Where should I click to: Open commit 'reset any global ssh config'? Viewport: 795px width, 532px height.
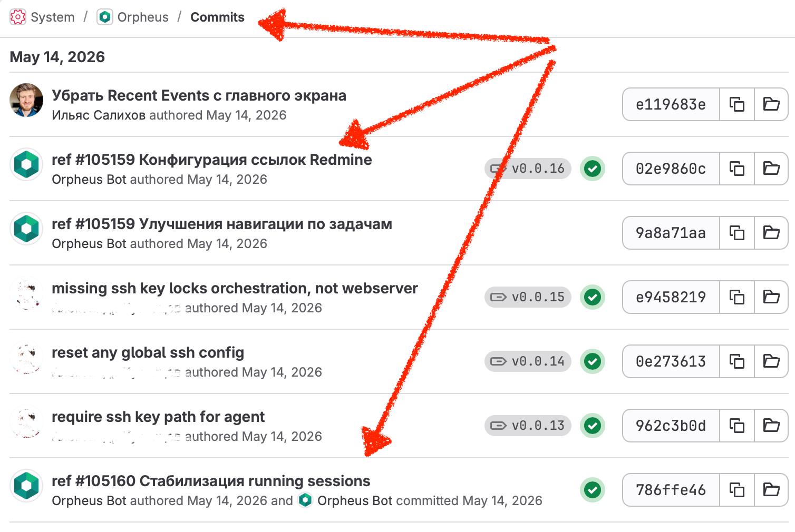148,352
